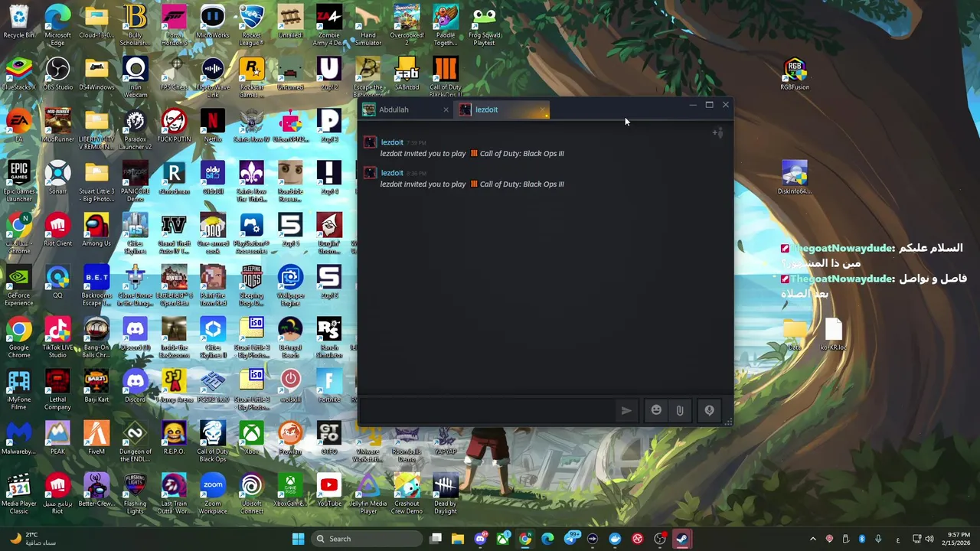Click lezdoit's avatar in second invite message

point(370,173)
